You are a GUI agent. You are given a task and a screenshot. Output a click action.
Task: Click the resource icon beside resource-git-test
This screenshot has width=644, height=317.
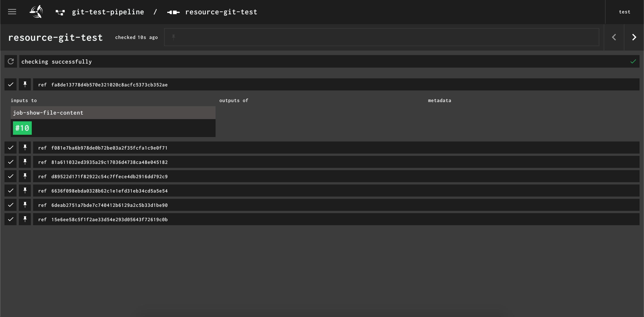[174, 12]
